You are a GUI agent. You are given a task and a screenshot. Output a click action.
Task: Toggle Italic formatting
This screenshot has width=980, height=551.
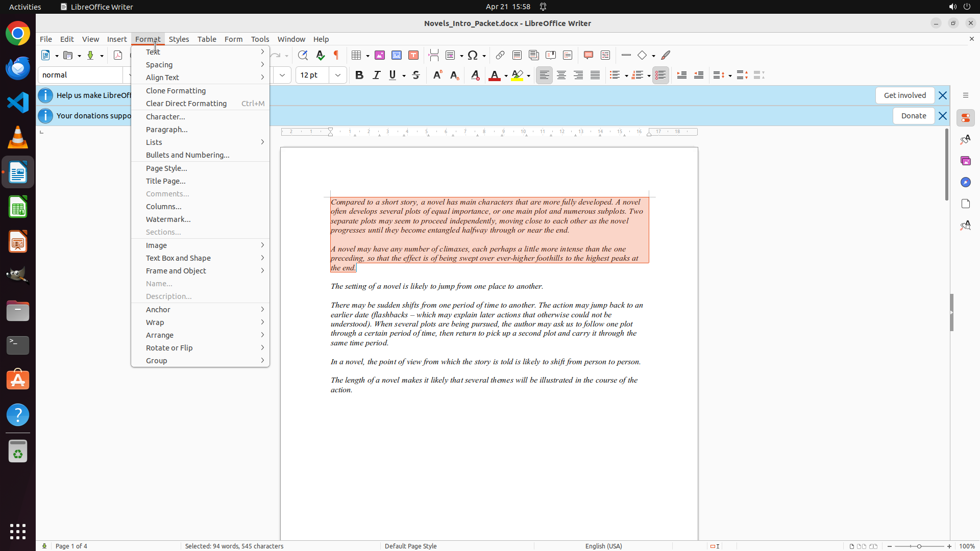click(376, 75)
